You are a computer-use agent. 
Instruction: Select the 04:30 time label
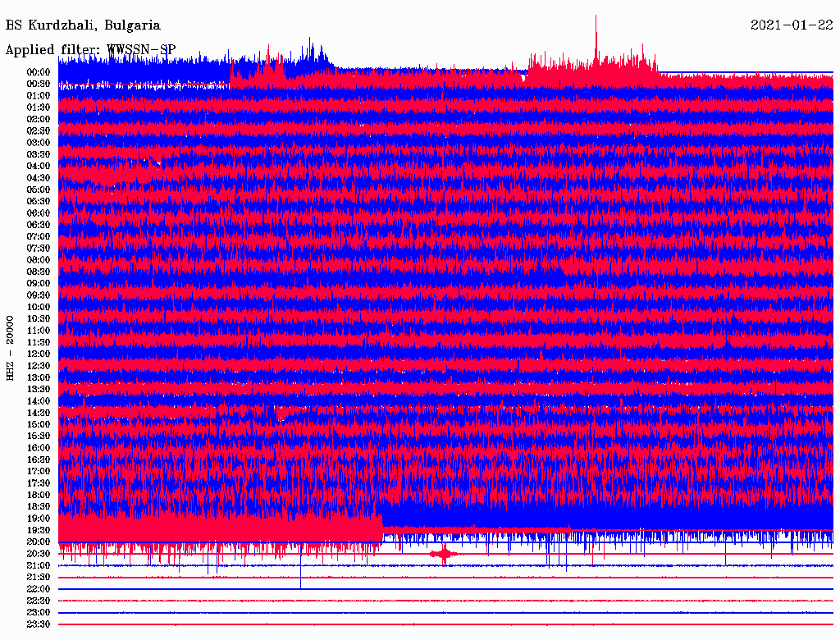click(39, 177)
